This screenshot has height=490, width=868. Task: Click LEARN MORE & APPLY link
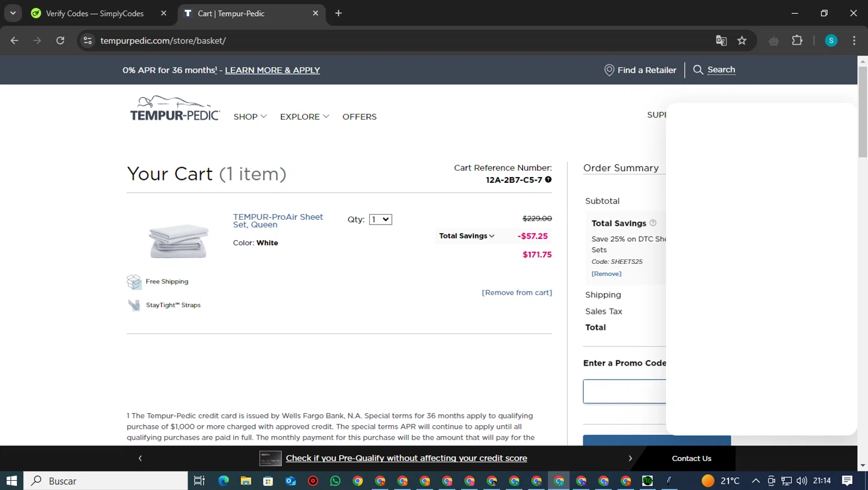click(273, 70)
